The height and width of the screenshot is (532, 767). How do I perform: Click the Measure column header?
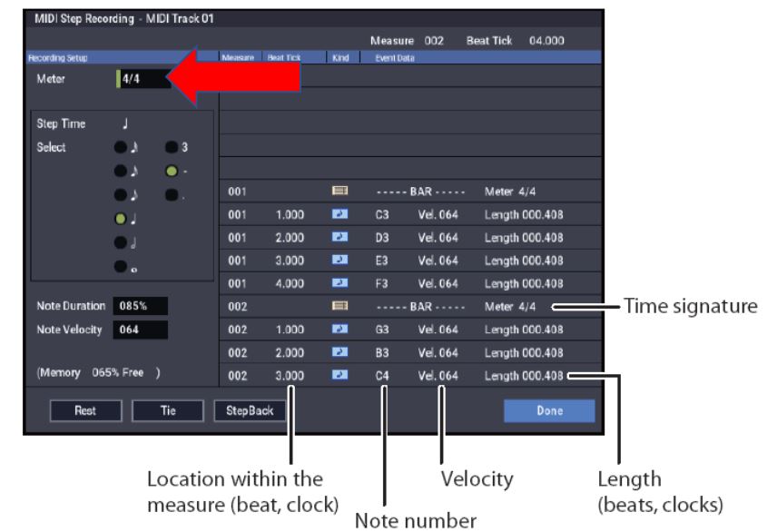coord(238,58)
